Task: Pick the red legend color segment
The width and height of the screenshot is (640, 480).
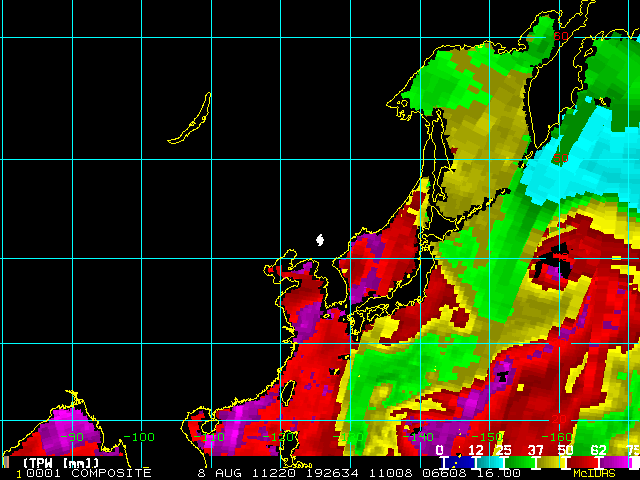Action: pyautogui.click(x=583, y=462)
